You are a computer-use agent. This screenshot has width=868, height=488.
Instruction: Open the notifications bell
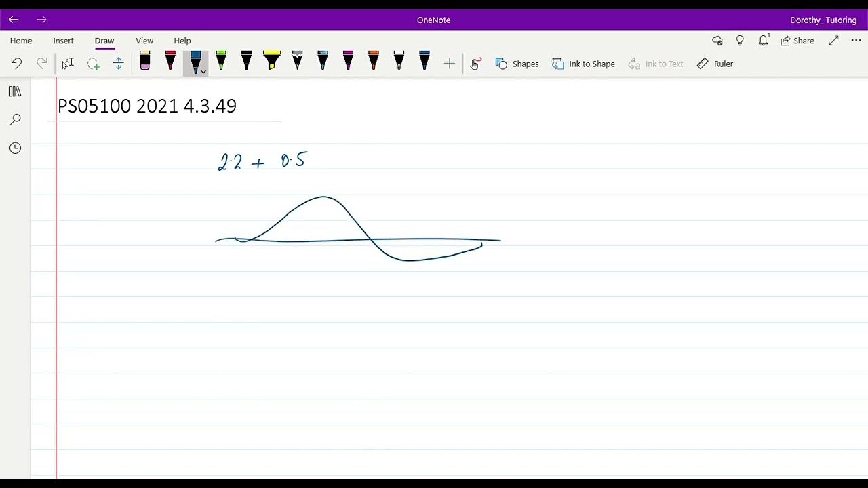point(764,41)
